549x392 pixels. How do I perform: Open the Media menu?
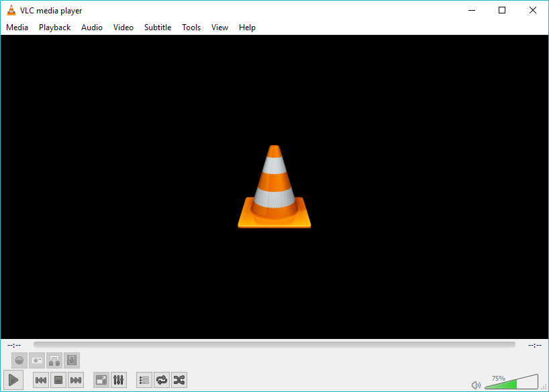point(17,28)
